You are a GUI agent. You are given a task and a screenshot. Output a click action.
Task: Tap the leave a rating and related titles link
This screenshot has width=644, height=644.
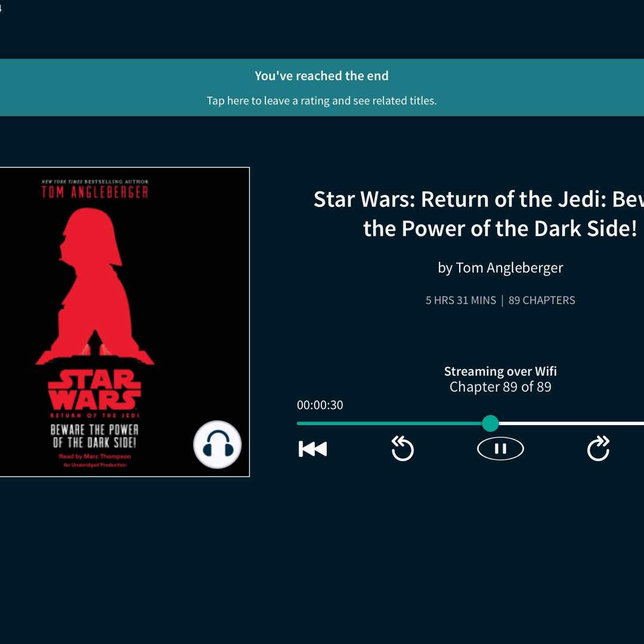(x=321, y=101)
